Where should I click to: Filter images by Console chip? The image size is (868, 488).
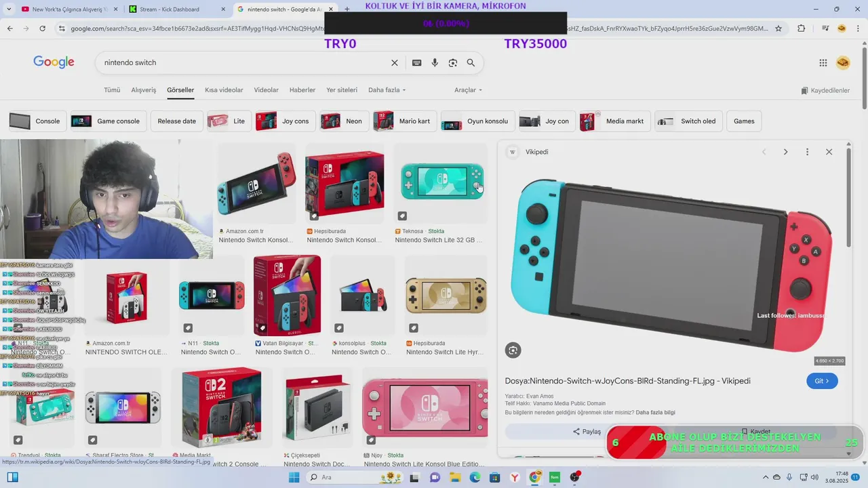(x=37, y=121)
